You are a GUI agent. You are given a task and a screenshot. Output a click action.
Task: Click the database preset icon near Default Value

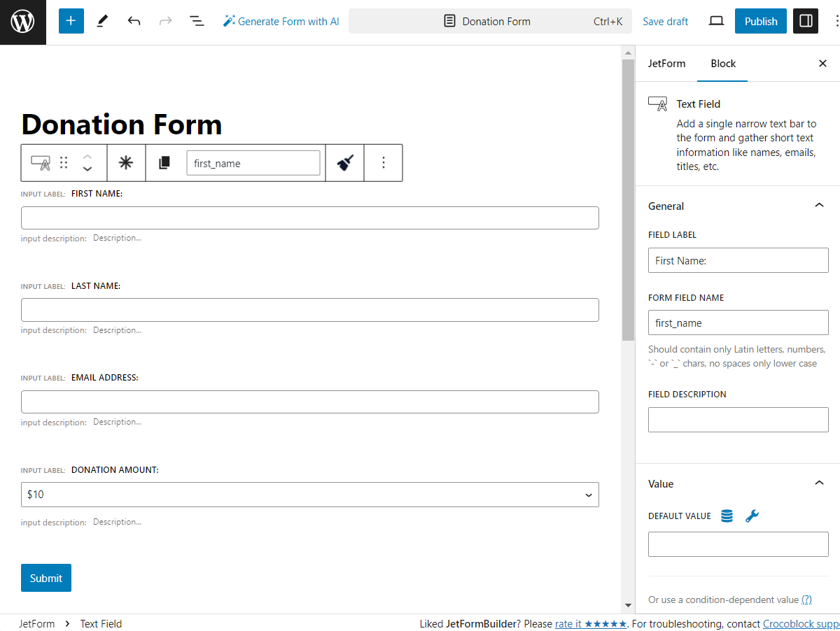(726, 516)
